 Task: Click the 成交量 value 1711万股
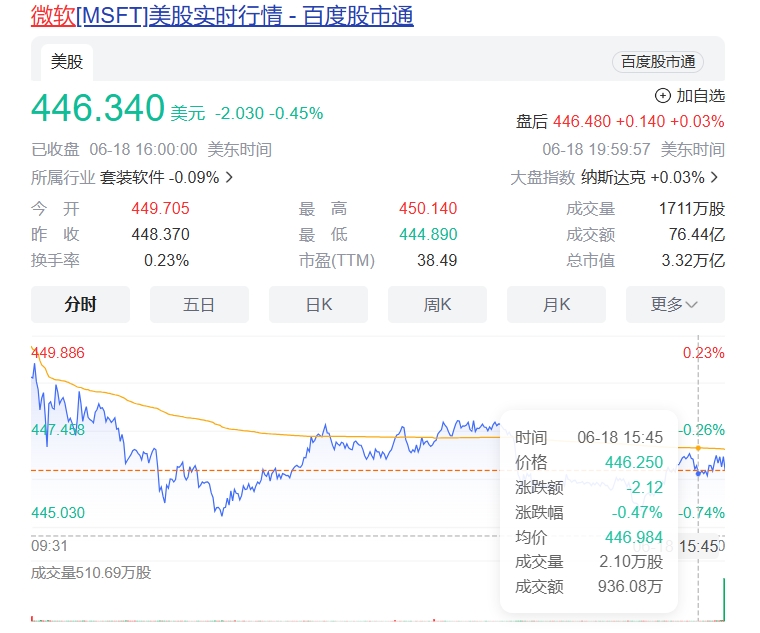(x=692, y=208)
